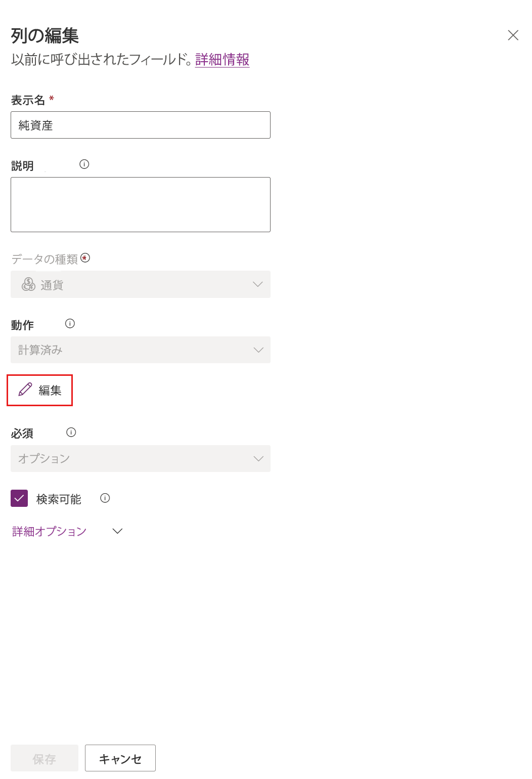
Task: Click the 保存 button
Action: coord(44,758)
